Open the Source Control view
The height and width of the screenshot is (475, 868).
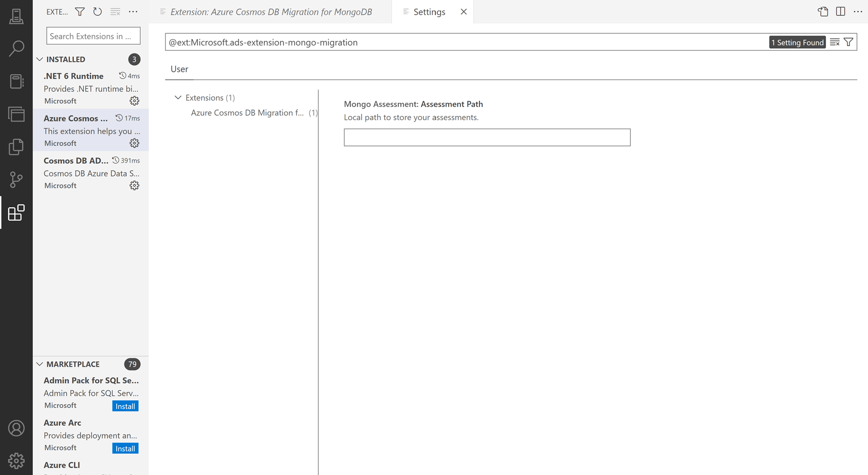16,179
